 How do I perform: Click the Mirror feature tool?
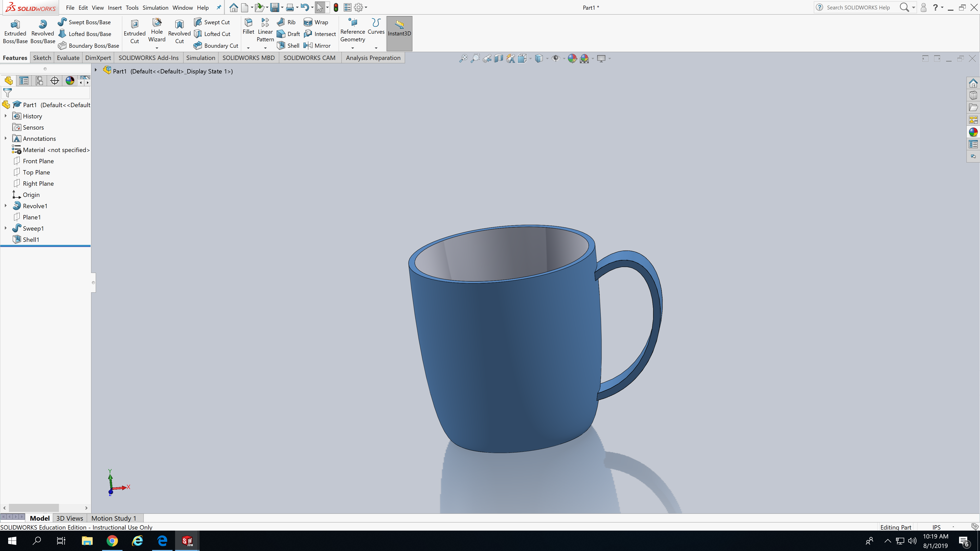tap(317, 46)
